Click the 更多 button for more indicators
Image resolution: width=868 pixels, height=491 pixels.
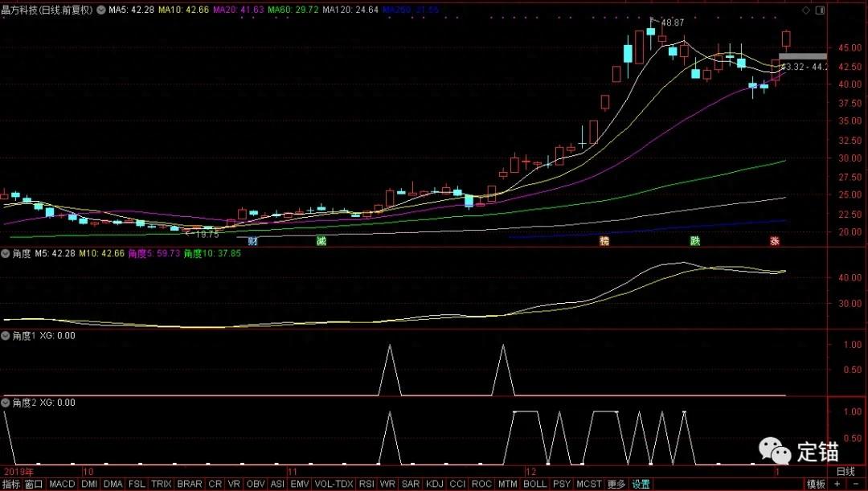click(x=616, y=485)
